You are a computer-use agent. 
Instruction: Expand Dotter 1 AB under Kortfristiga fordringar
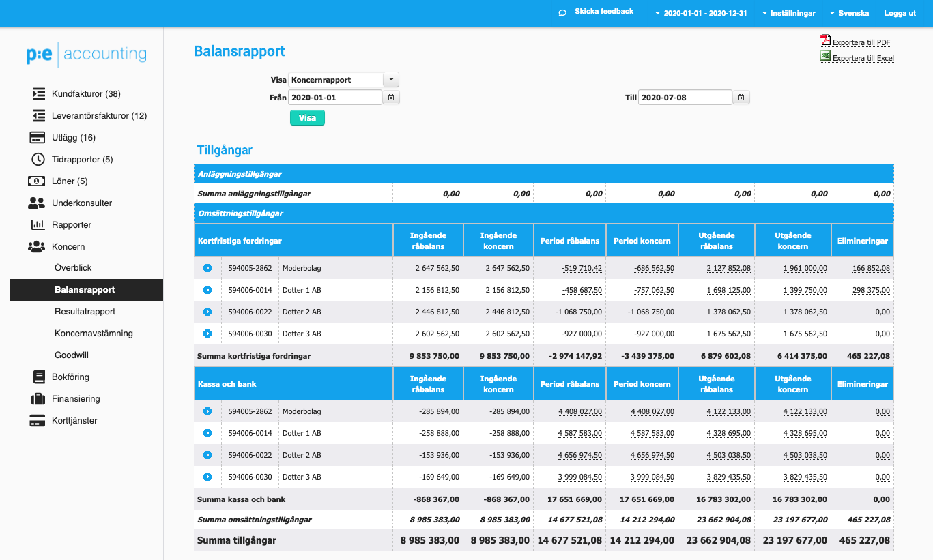207,290
